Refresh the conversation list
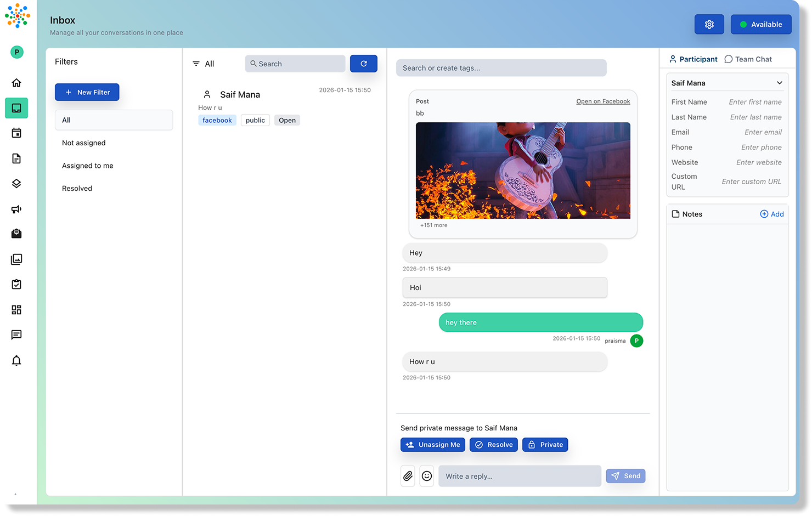Viewport: 812px width, 516px height. coord(363,63)
